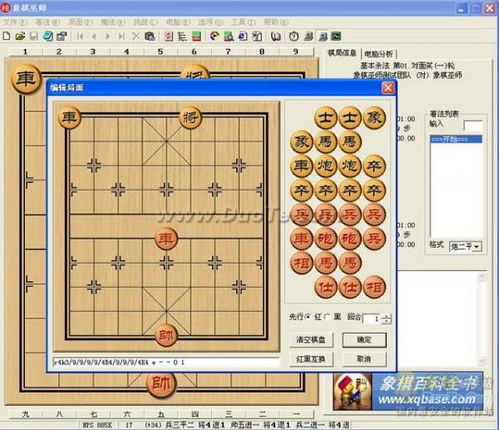499x430 pixels.
Task: Open the 电脑 menu
Action: point(178,22)
